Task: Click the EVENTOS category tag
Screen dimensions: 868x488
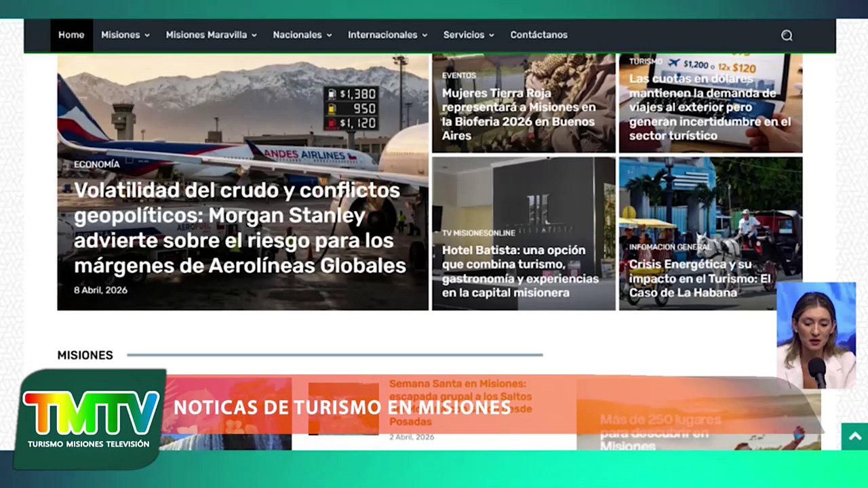Action: [x=459, y=75]
